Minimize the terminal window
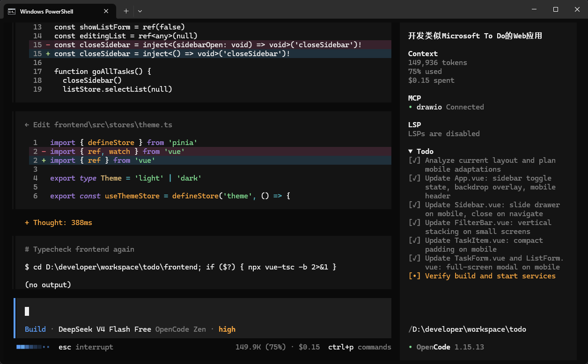The height and width of the screenshot is (364, 588). point(534,9)
